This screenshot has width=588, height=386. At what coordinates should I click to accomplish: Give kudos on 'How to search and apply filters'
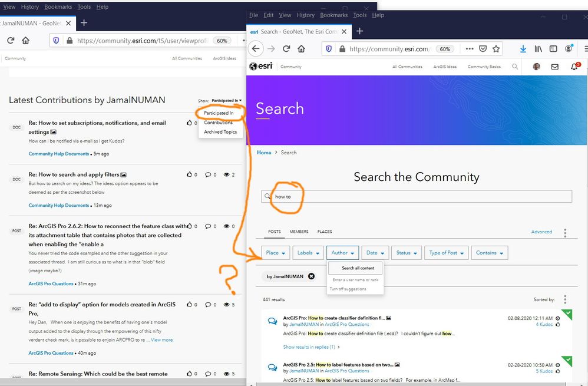click(189, 174)
